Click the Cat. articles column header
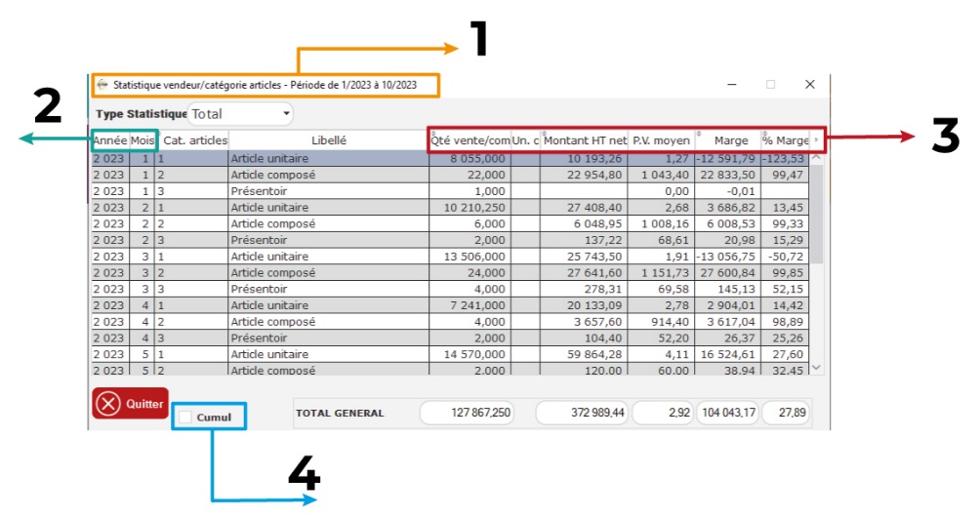Screen dimensions: 980x518 click(192, 140)
